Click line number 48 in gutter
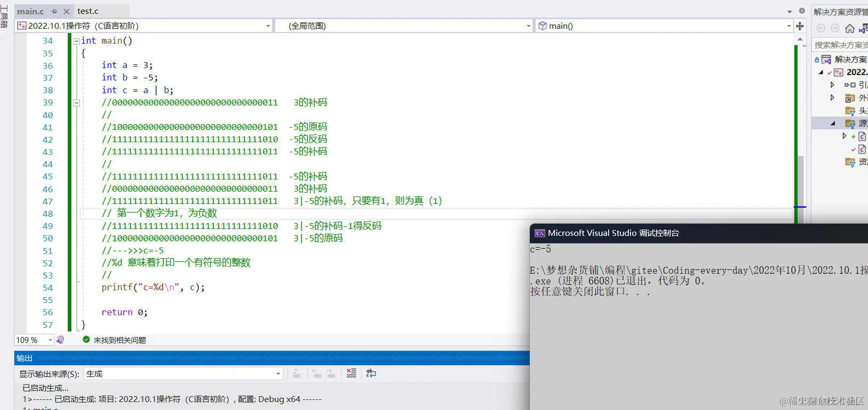The height and width of the screenshot is (410, 868). (x=48, y=214)
